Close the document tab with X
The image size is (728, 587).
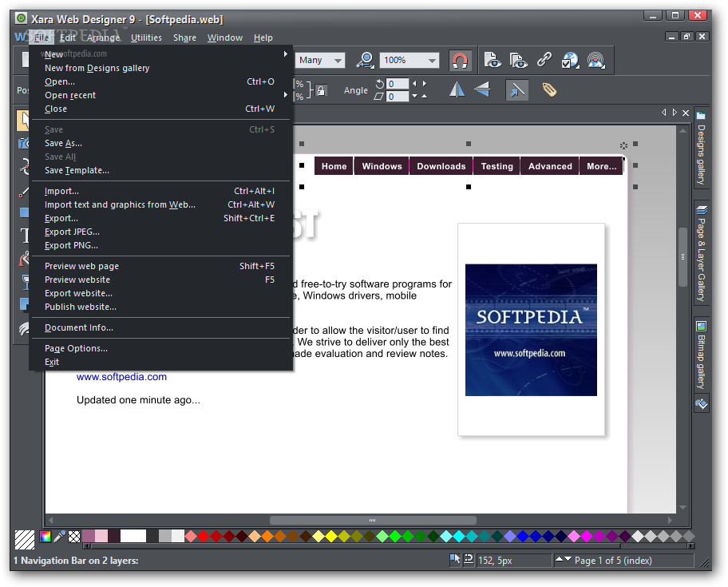click(686, 113)
